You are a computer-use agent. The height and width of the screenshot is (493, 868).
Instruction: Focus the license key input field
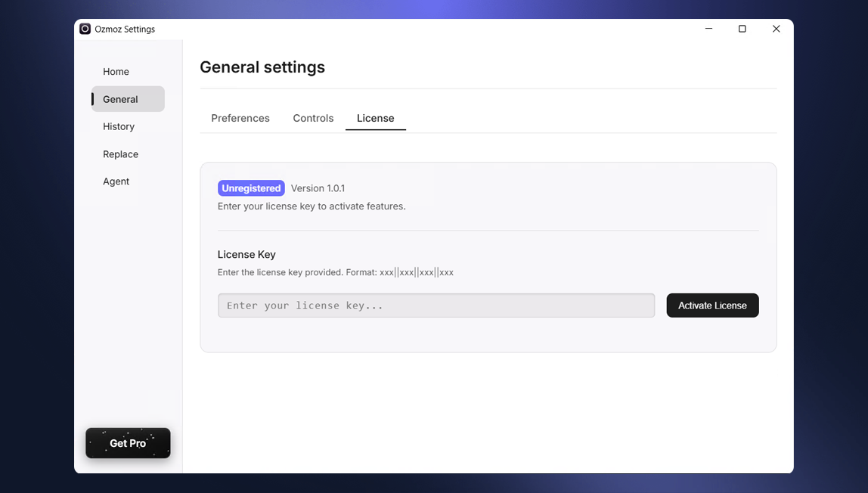click(x=436, y=305)
